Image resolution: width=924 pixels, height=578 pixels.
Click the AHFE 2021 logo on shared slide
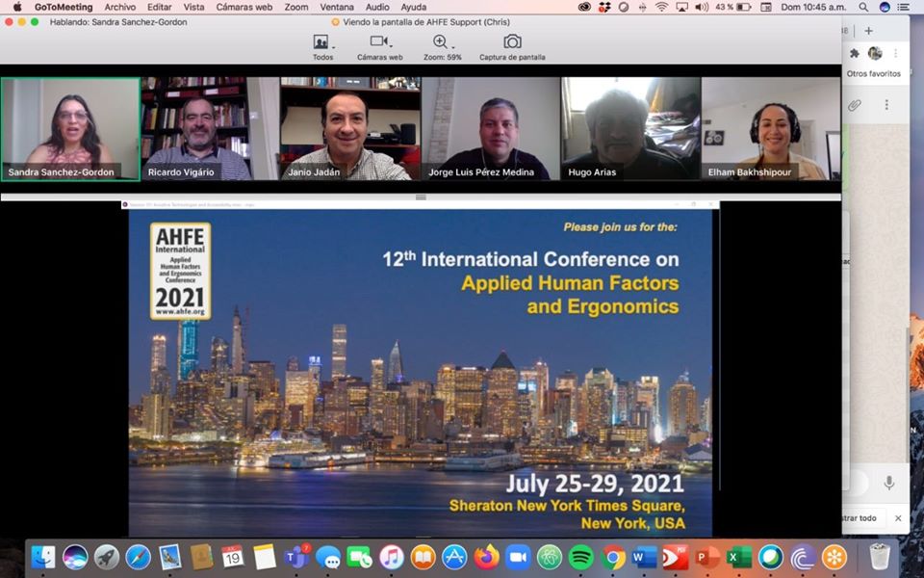pyautogui.click(x=180, y=272)
